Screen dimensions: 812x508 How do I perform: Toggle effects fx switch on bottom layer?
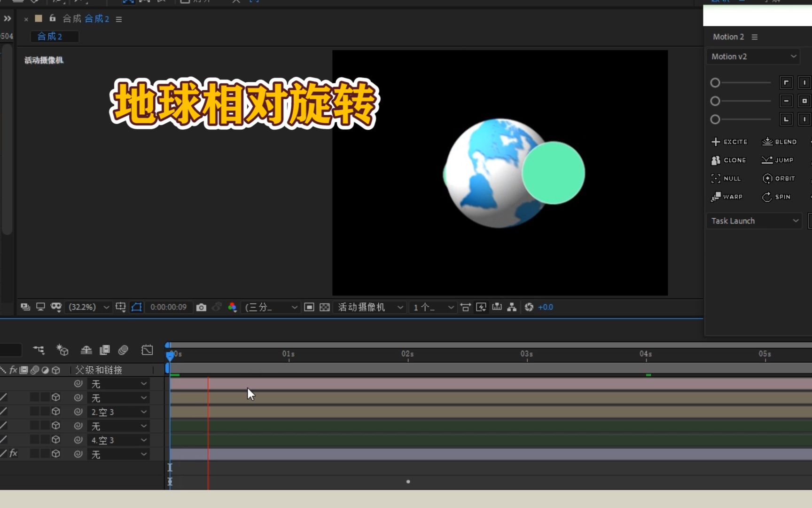[14, 453]
